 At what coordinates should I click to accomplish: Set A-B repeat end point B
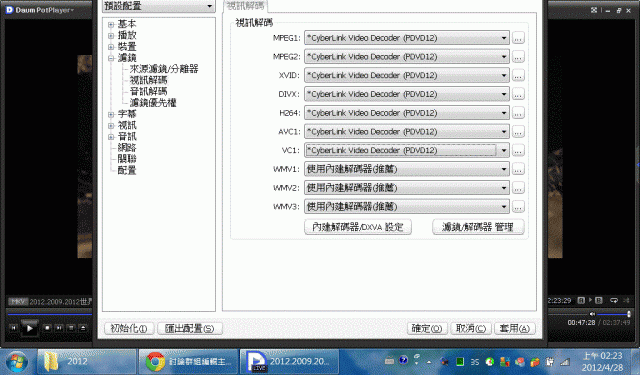(598, 300)
